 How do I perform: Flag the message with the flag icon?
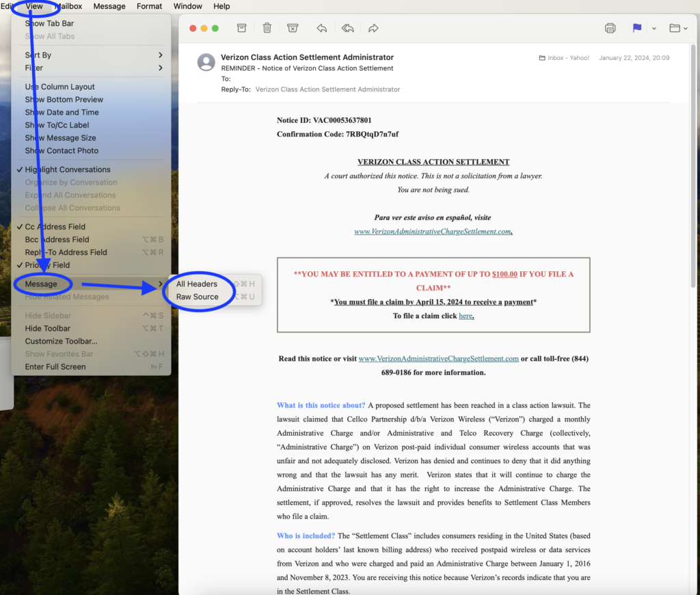pos(637,28)
